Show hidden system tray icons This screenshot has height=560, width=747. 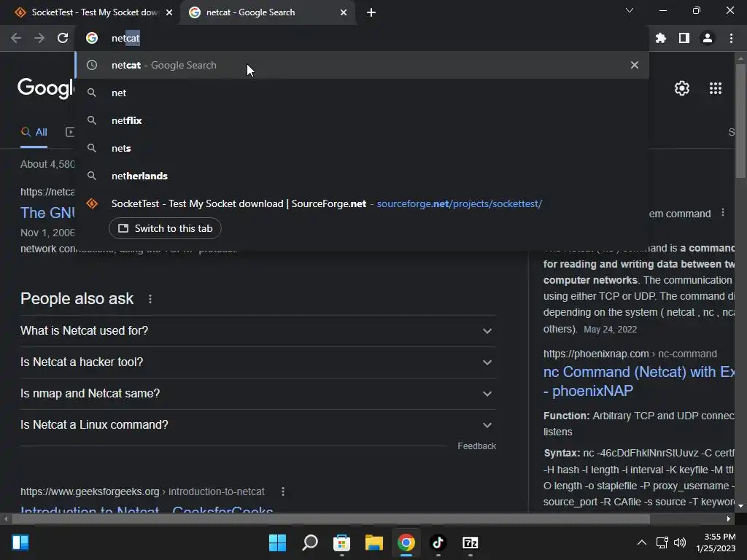[x=642, y=542]
